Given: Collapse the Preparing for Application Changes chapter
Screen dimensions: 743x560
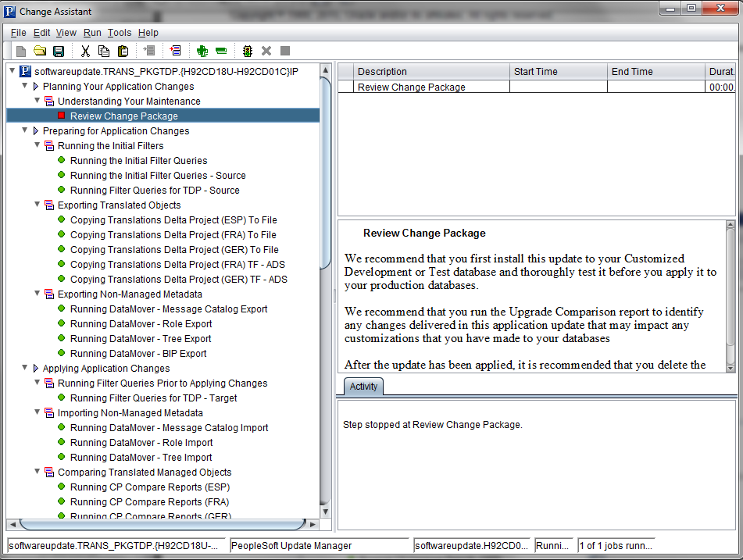Looking at the screenshot, I should point(25,130).
